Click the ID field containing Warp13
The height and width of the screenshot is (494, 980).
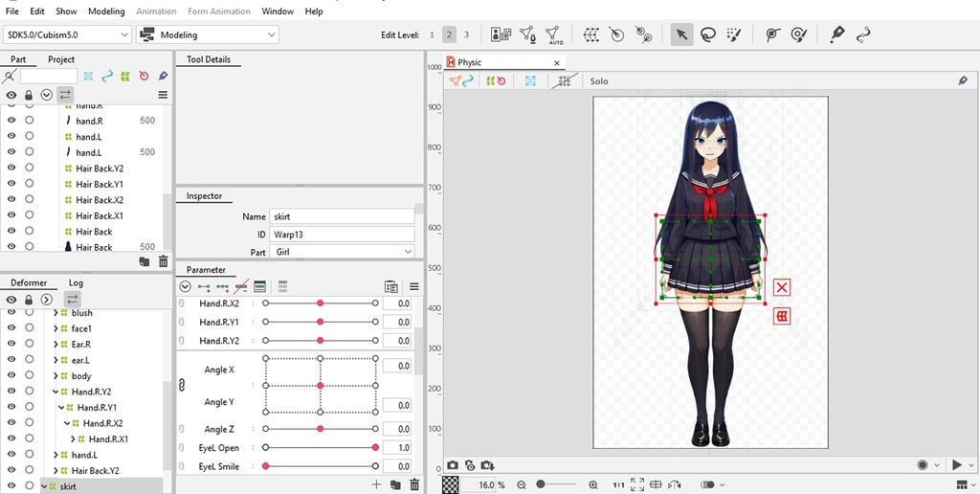click(x=342, y=235)
